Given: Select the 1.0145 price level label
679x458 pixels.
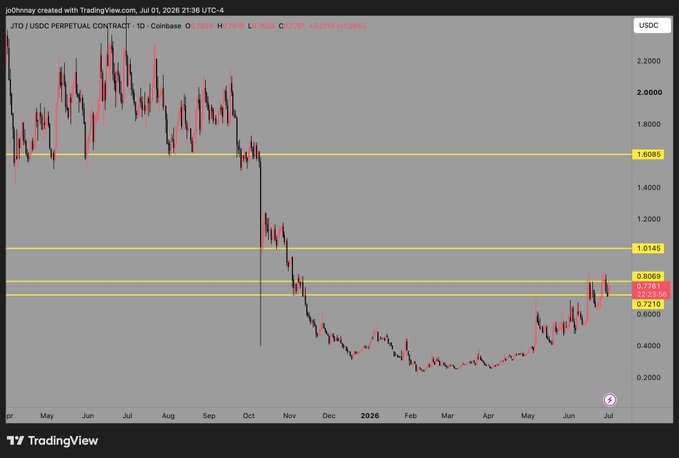Looking at the screenshot, I should coord(648,248).
